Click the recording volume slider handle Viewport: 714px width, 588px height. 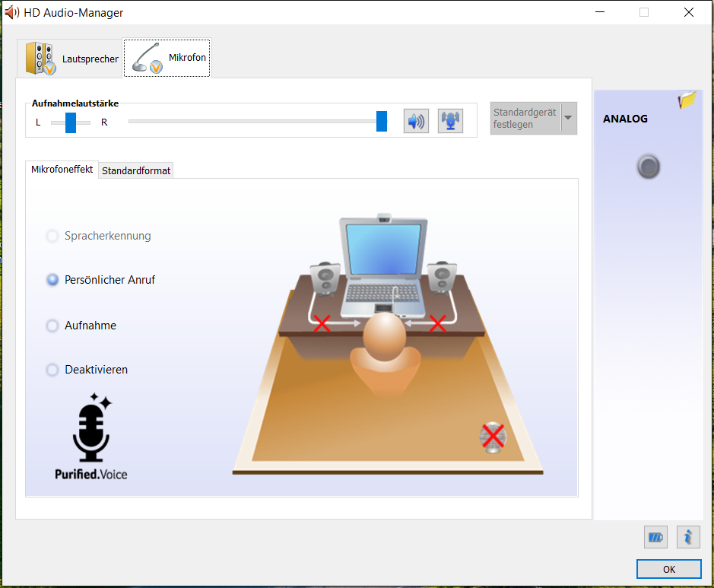(382, 121)
